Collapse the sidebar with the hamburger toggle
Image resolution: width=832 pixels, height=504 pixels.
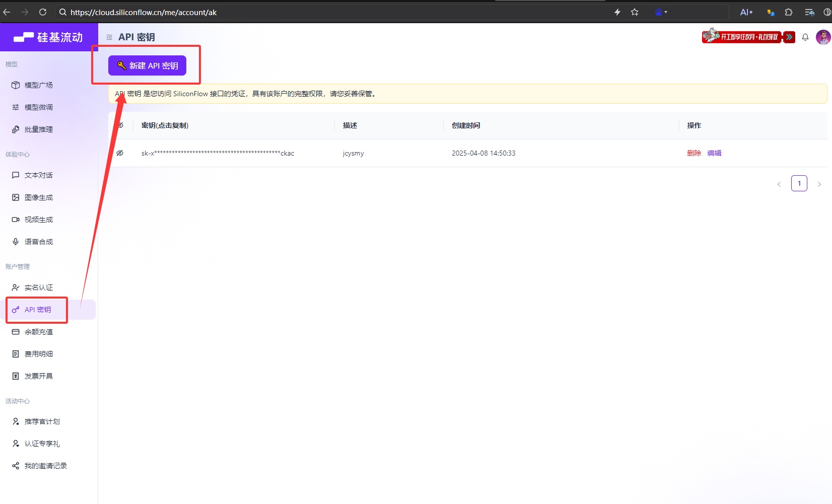(109, 37)
